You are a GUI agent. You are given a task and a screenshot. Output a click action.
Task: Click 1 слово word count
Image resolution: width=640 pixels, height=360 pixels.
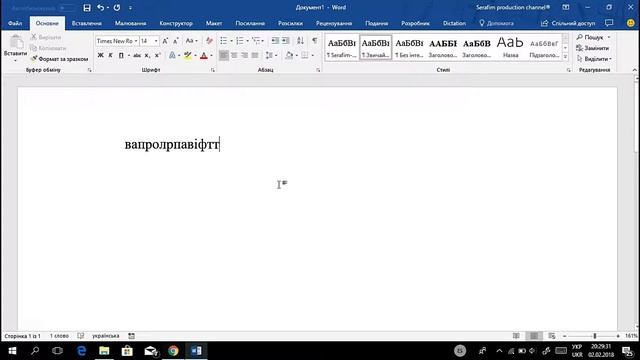point(60,336)
